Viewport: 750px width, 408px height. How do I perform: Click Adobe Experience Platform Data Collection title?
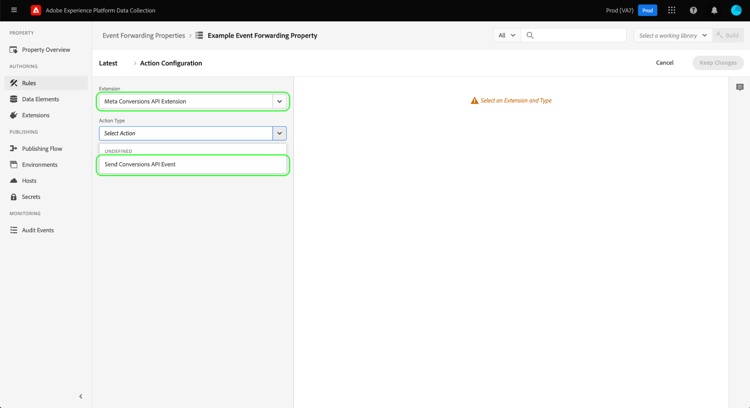[100, 10]
